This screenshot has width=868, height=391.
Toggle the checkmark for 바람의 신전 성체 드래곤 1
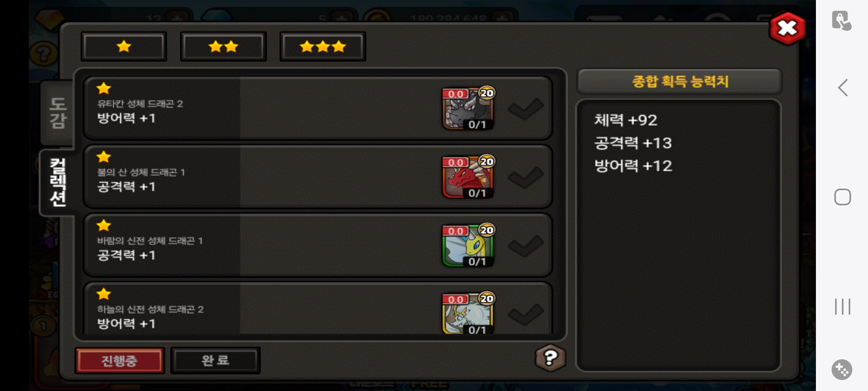[526, 246]
